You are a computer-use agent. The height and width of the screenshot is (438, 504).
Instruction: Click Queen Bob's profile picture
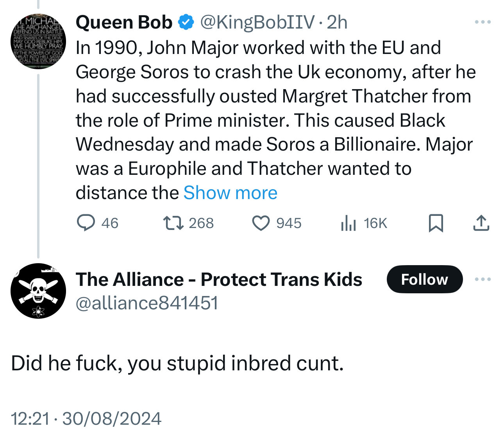tap(38, 41)
